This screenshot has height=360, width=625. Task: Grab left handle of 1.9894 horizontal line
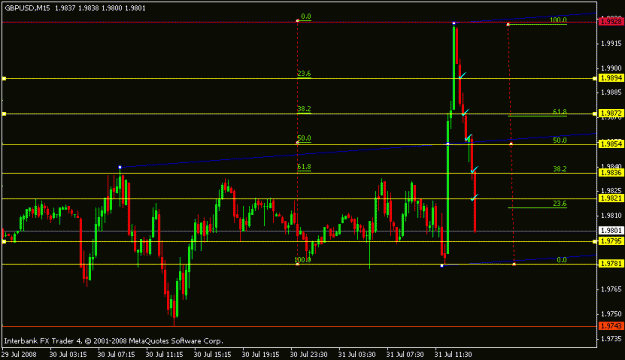coord(4,79)
